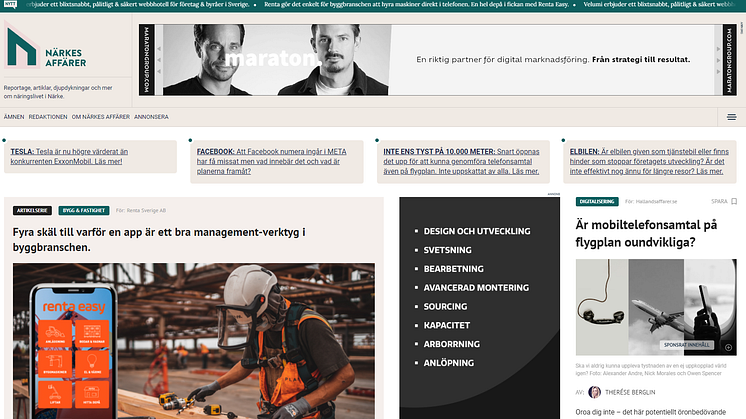Go to the Redaktionen menu item
746x419 pixels.
pyautogui.click(x=48, y=117)
